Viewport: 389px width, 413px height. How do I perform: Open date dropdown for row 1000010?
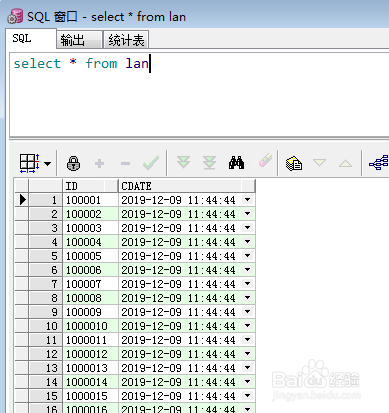[247, 326]
